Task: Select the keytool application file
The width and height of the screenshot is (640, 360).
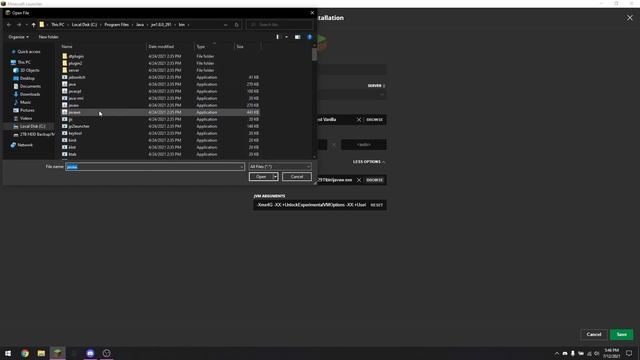Action: [75, 133]
